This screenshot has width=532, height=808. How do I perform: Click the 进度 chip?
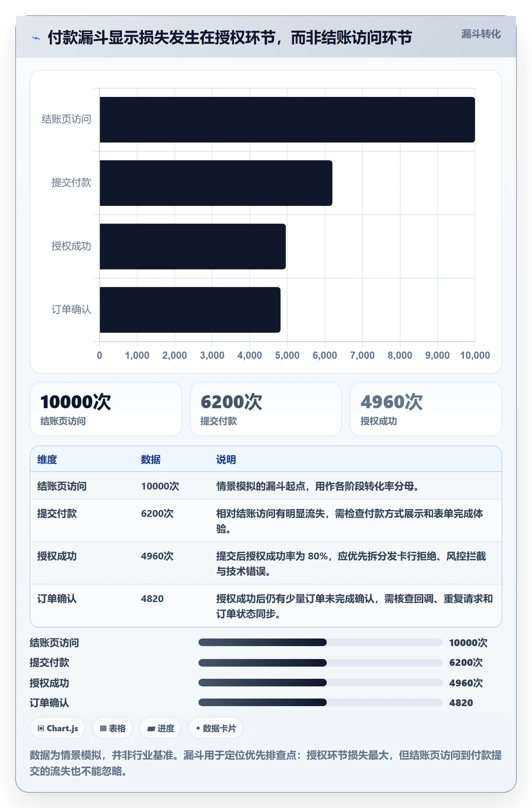tap(160, 728)
